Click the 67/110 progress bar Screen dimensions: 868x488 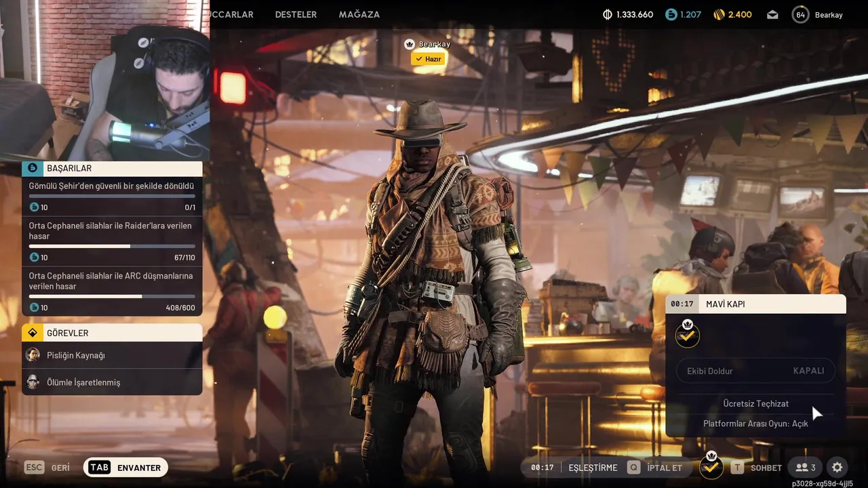tap(112, 246)
